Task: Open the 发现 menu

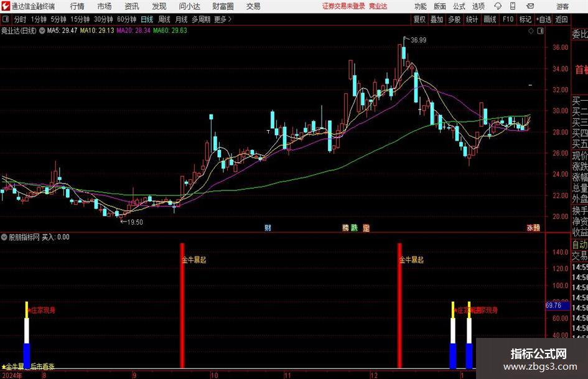Action: [x=159, y=6]
